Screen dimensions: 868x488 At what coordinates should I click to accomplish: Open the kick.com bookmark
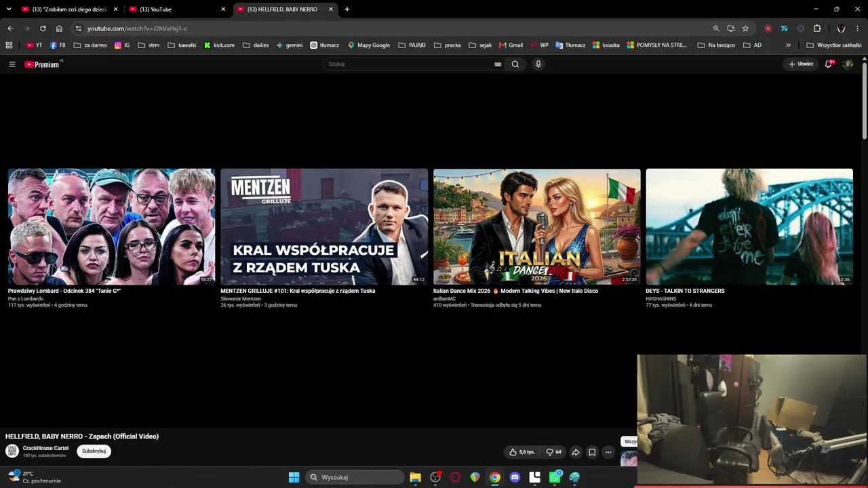coord(219,45)
